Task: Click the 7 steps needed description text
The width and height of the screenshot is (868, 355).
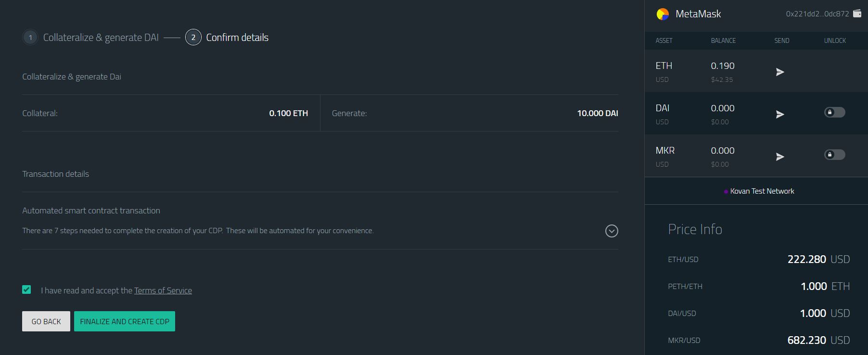Action: coord(198,231)
